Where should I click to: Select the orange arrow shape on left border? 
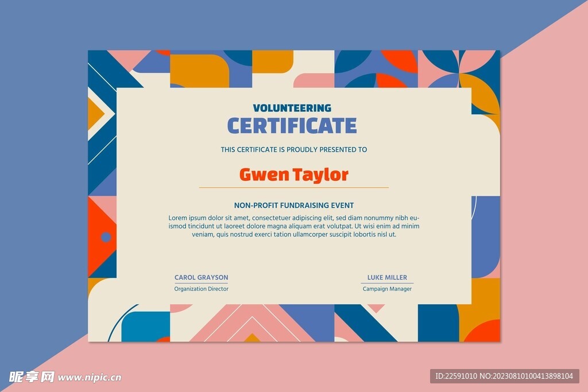95,113
